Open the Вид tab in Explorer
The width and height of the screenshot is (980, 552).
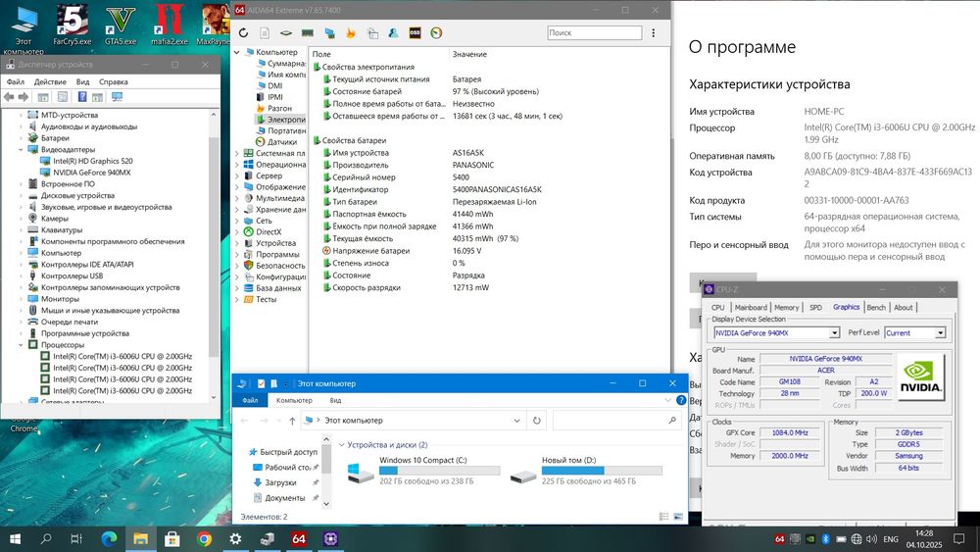pos(335,400)
